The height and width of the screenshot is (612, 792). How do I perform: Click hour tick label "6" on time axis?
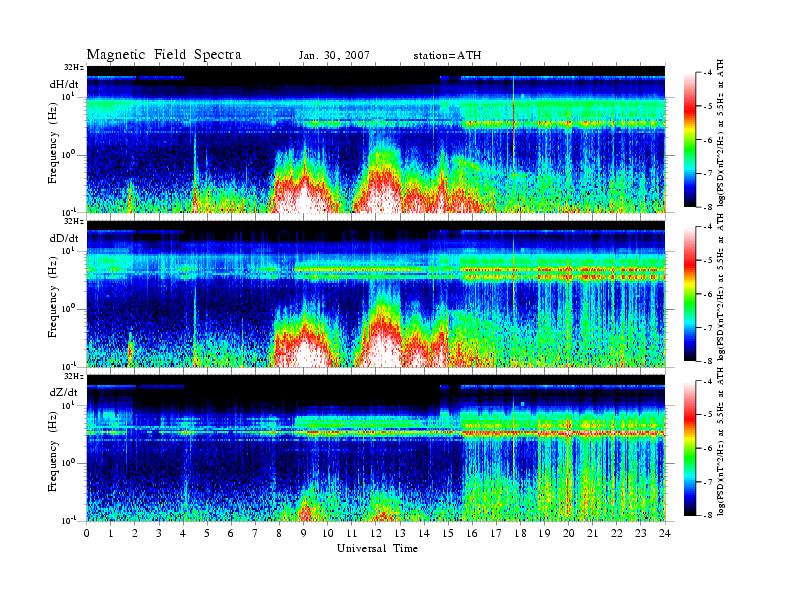click(x=231, y=533)
